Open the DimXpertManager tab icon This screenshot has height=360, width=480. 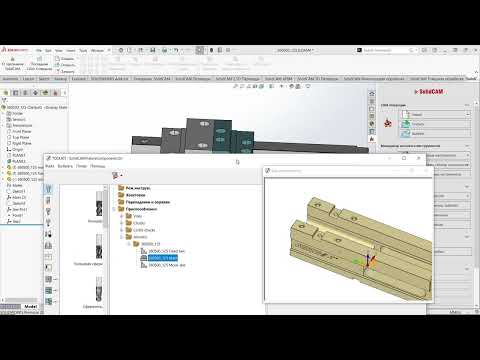coord(35,93)
